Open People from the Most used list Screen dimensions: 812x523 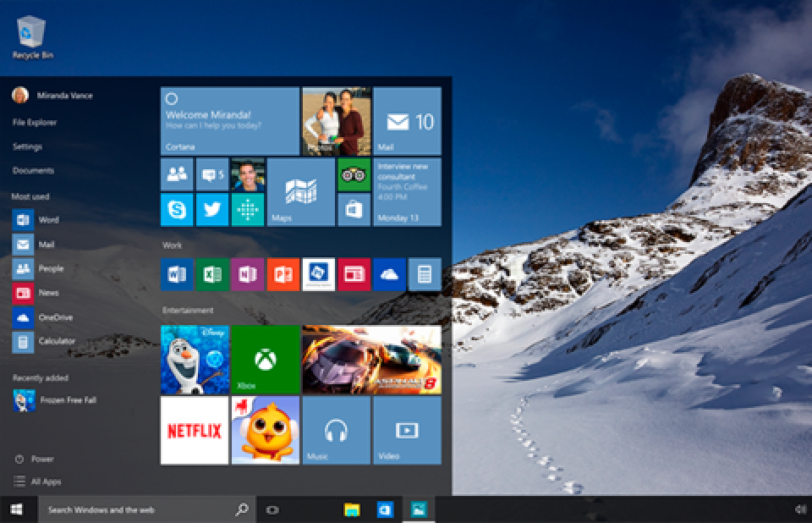tap(38, 268)
